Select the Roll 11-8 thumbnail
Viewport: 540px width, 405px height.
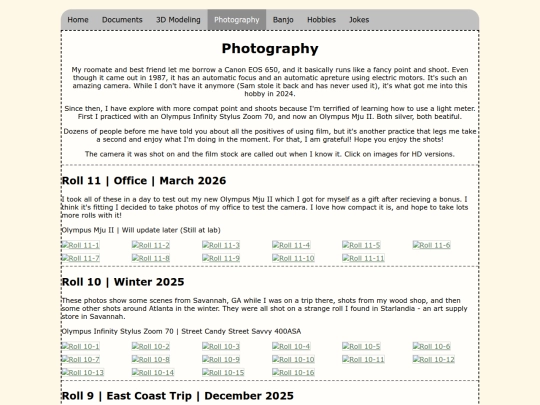click(x=151, y=258)
